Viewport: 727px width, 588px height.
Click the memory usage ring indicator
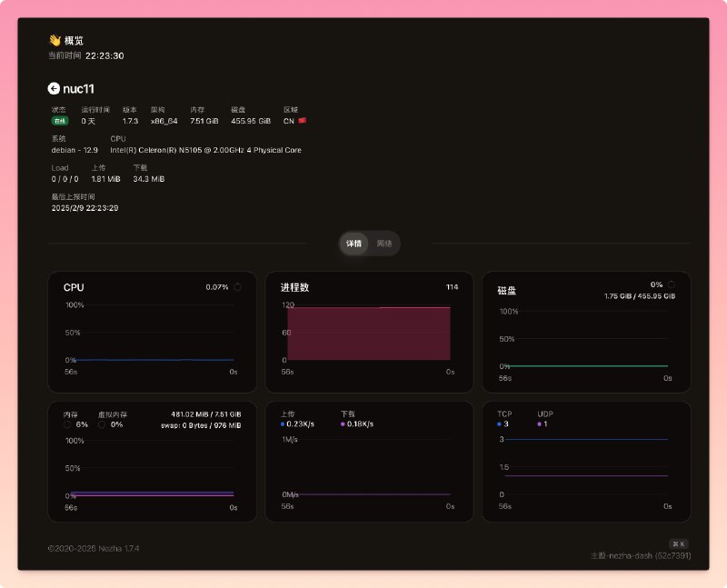pos(67,424)
